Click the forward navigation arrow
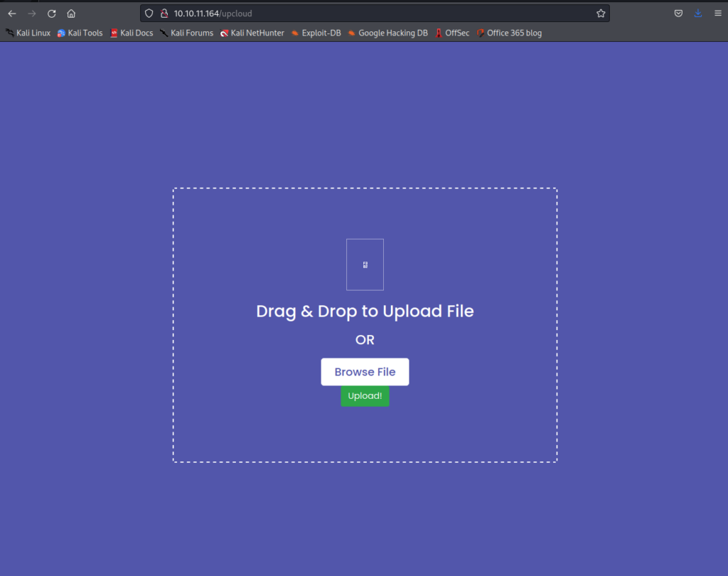Viewport: 728px width, 576px height. (31, 14)
